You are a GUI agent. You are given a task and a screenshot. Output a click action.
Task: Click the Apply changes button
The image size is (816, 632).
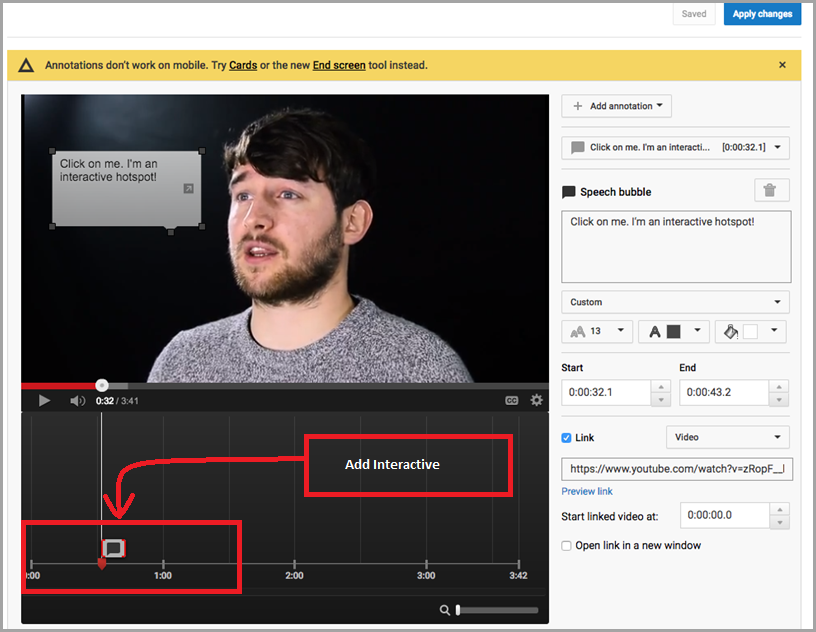coord(762,14)
